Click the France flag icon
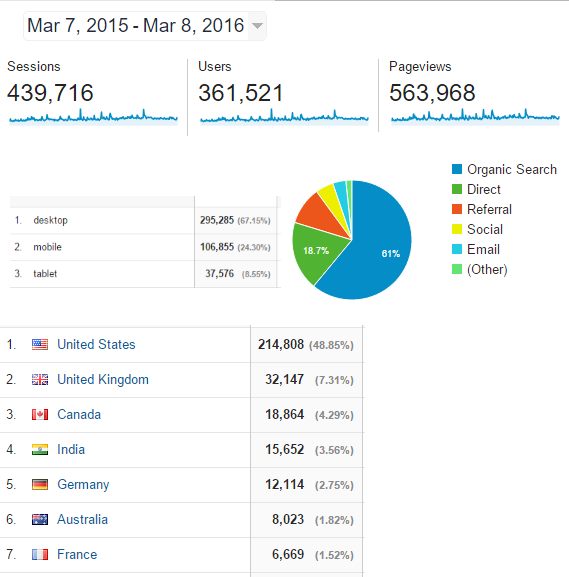The image size is (569, 577). click(x=40, y=554)
